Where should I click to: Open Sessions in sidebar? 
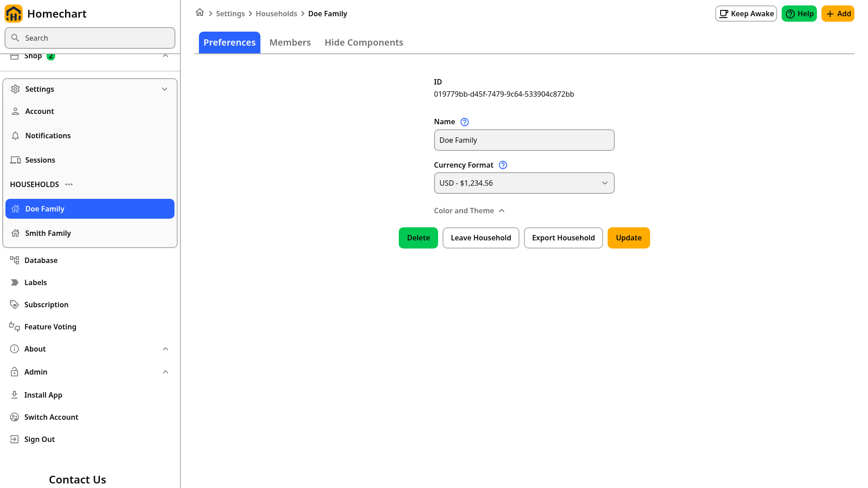[x=90, y=160]
